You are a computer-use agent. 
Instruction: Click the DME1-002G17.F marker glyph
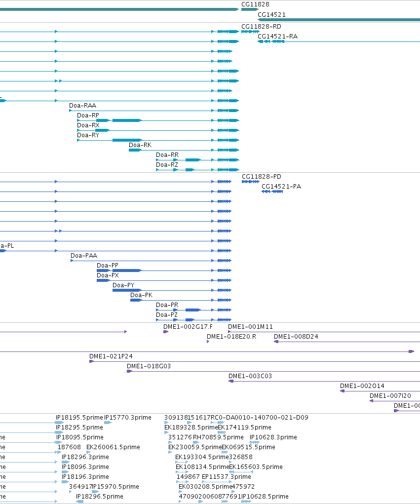coord(166,332)
